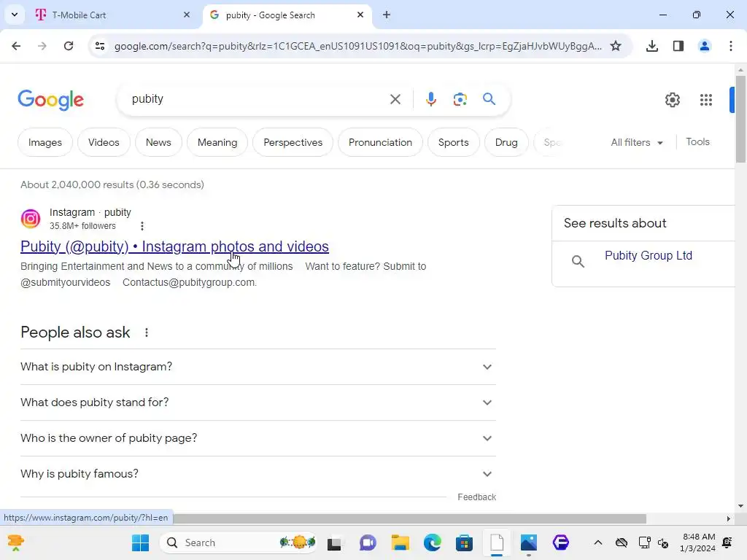Search by image with Google Lens
Screen dimensions: 747x560
click(x=460, y=99)
